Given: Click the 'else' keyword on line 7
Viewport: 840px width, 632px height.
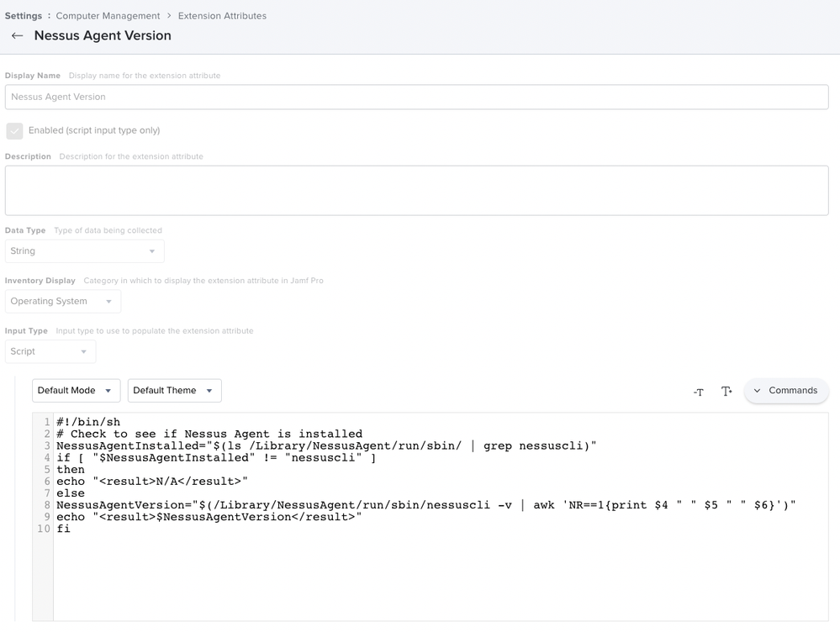Looking at the screenshot, I should 71,492.
